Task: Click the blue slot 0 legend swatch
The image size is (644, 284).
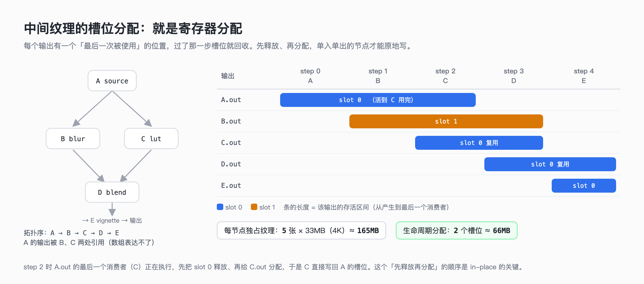Action: point(220,207)
